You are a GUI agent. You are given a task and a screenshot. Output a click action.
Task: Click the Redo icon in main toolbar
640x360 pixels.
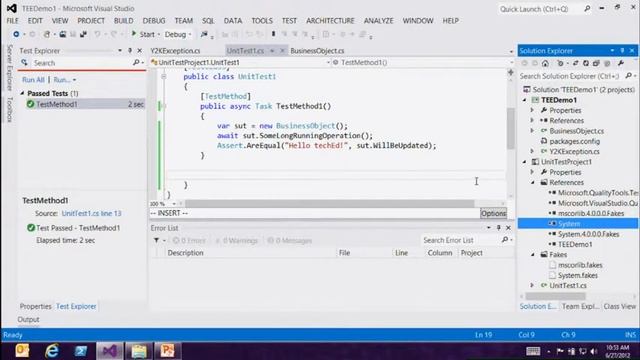[114, 35]
